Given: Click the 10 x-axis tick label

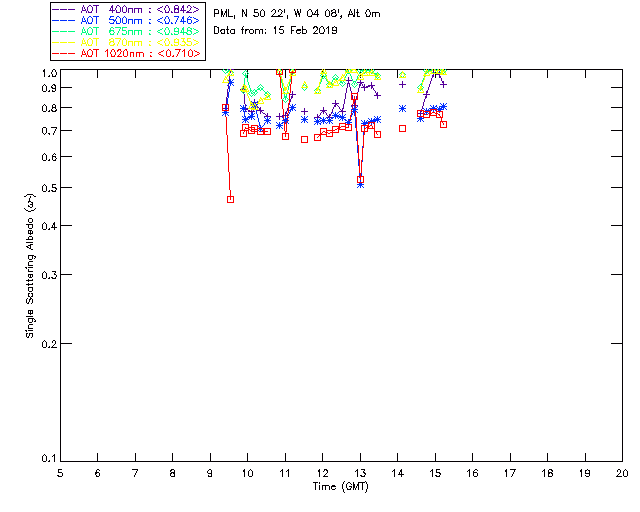Looking at the screenshot, I should [247, 474].
